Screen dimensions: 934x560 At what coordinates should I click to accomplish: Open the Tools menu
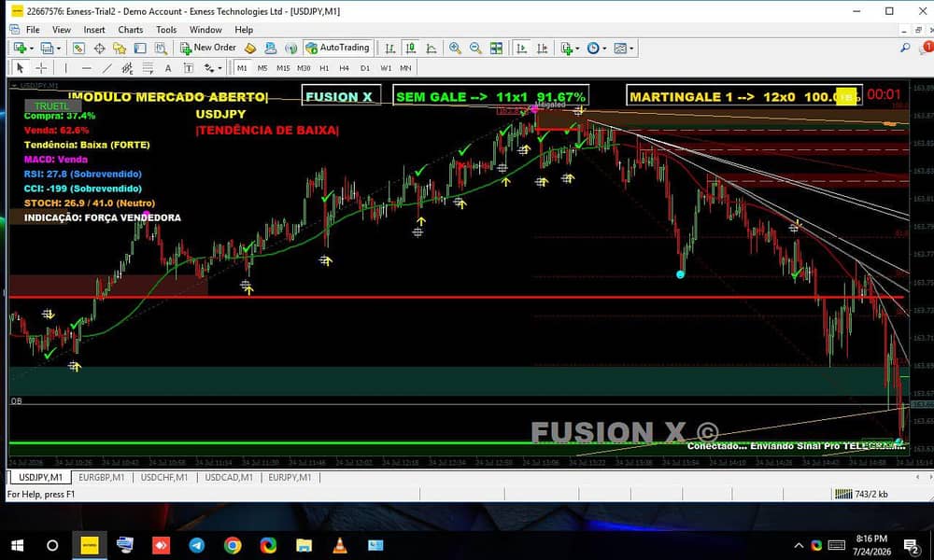pos(166,30)
